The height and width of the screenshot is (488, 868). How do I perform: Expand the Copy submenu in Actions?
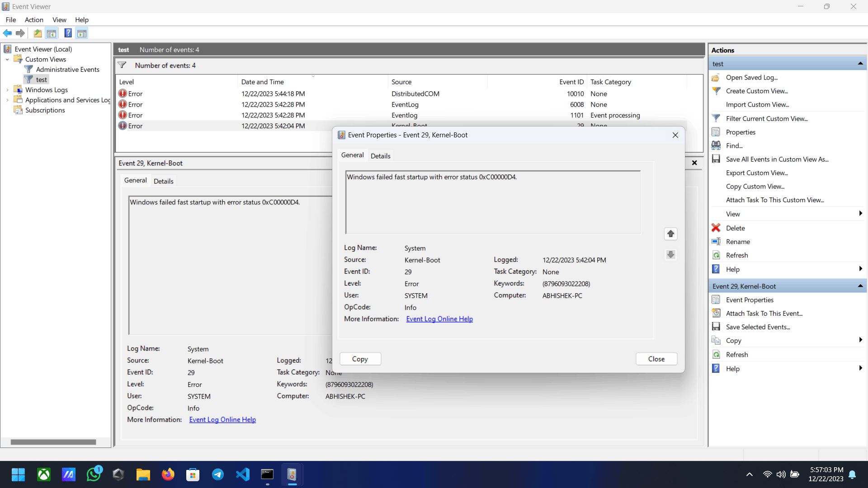coord(860,340)
